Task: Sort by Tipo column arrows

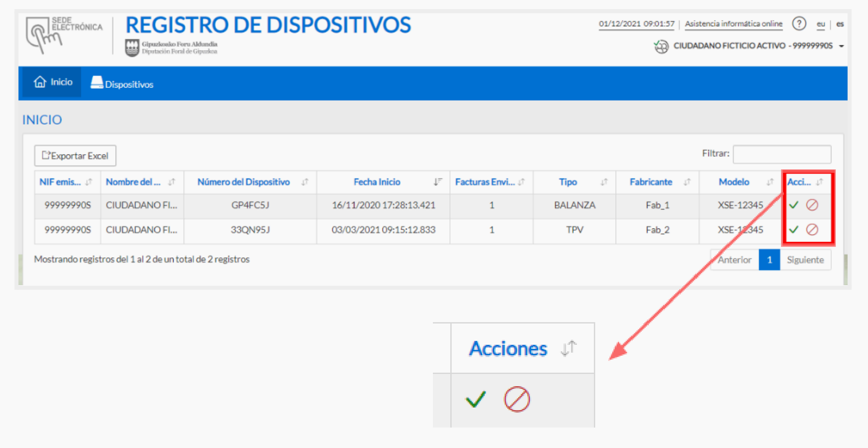Action: [604, 182]
